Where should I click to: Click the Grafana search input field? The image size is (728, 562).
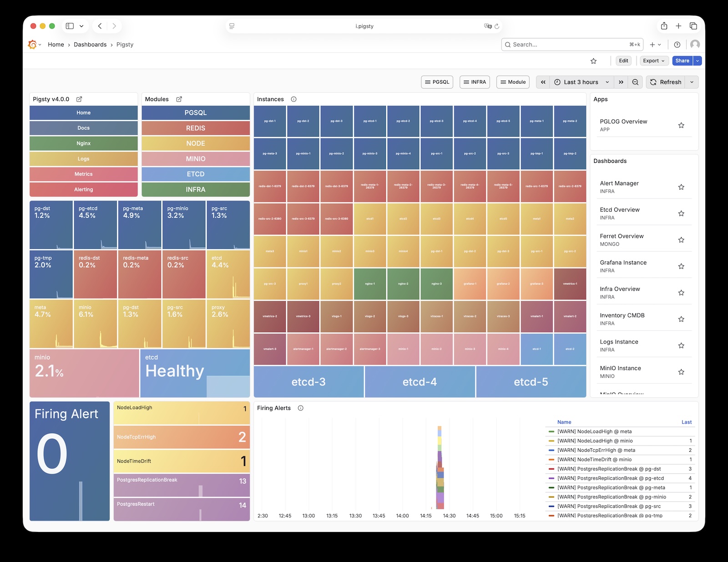569,45
